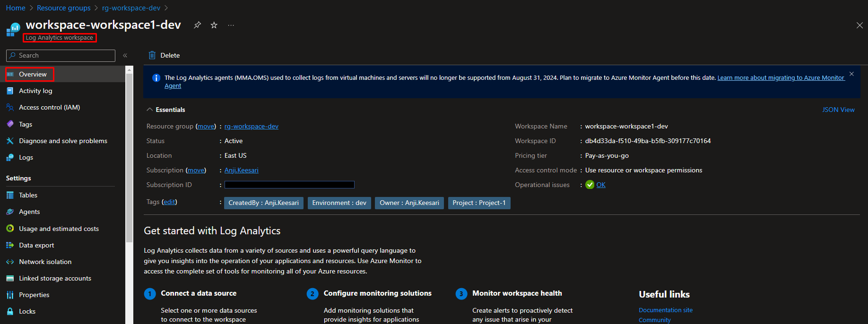868x324 pixels.
Task: Click the Network isolation icon
Action: [10, 262]
